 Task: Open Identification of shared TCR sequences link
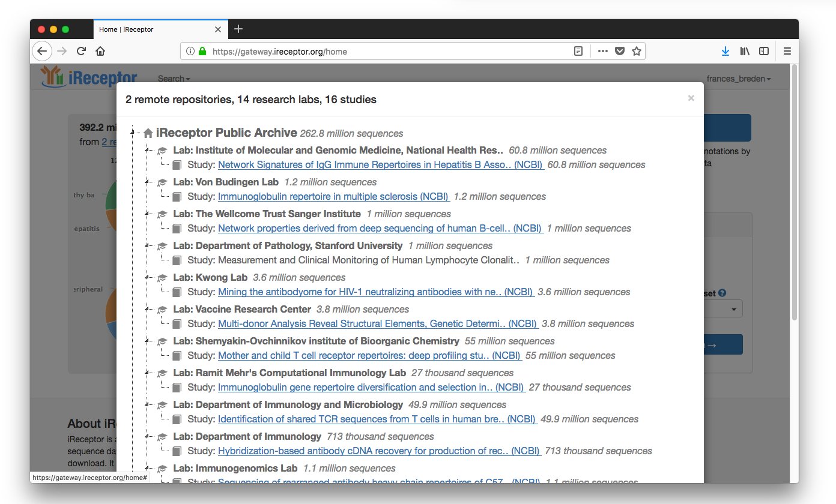pyautogui.click(x=377, y=419)
